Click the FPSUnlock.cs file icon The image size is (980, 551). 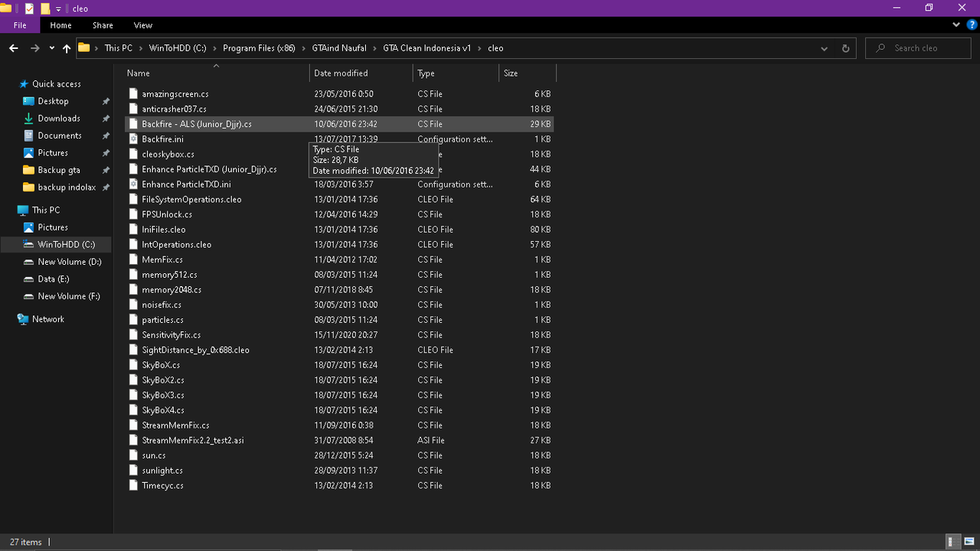tap(133, 215)
